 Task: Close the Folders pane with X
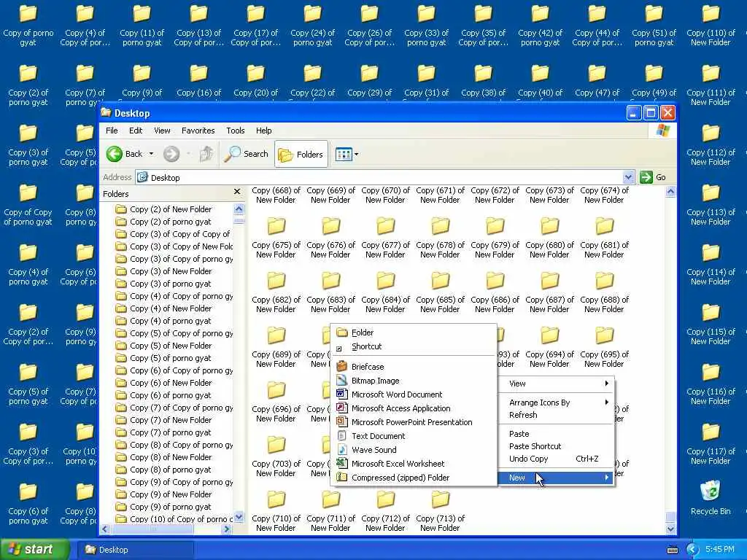click(x=237, y=192)
